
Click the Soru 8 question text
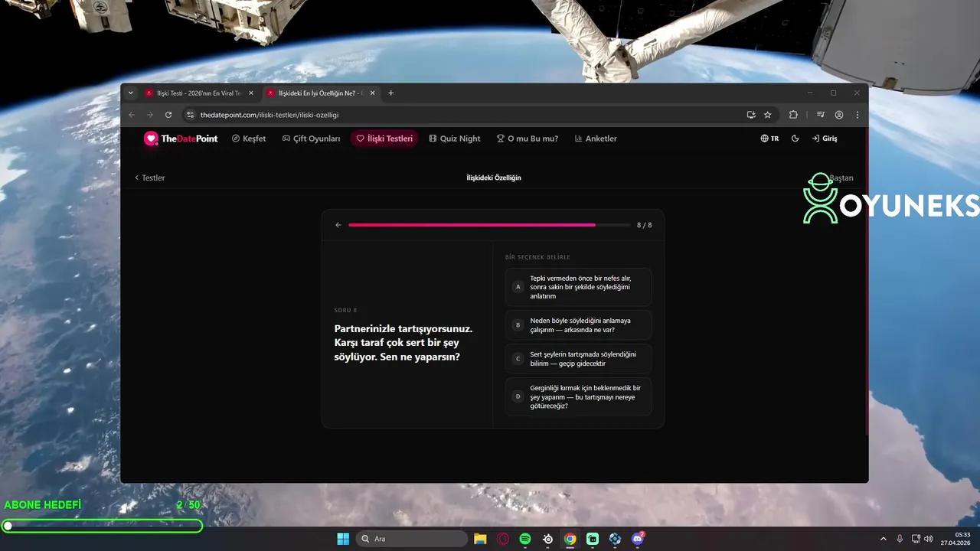[403, 342]
